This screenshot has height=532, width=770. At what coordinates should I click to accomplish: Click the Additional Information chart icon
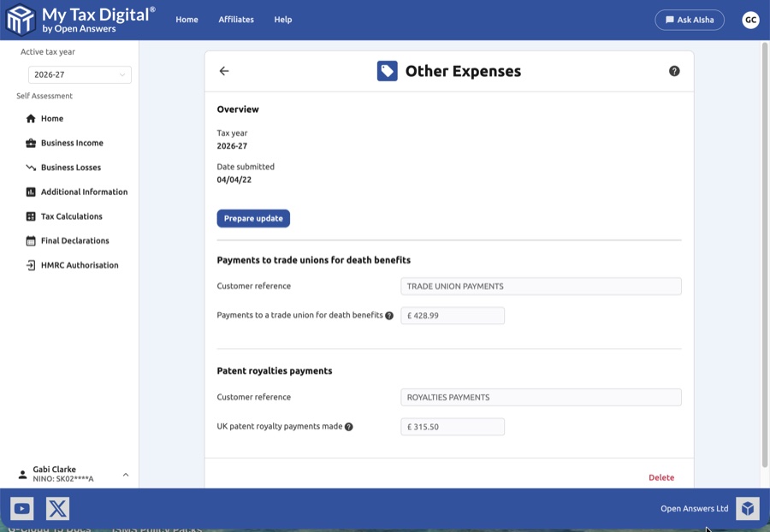pos(31,192)
